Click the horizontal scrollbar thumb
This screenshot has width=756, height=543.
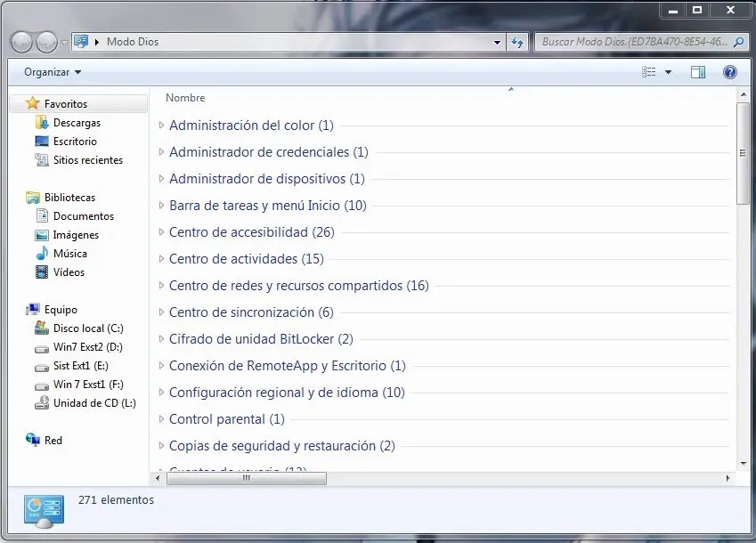(247, 478)
